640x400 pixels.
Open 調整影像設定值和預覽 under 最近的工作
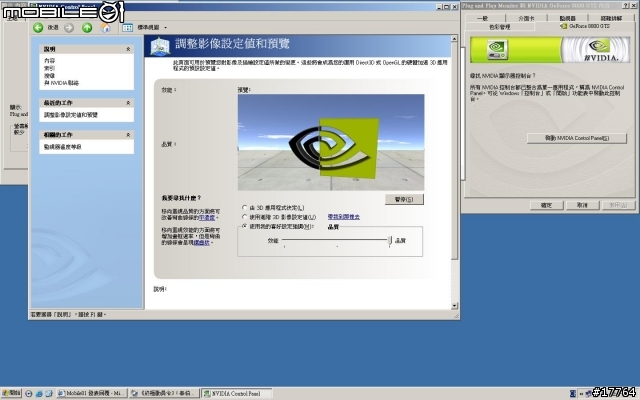click(71, 115)
